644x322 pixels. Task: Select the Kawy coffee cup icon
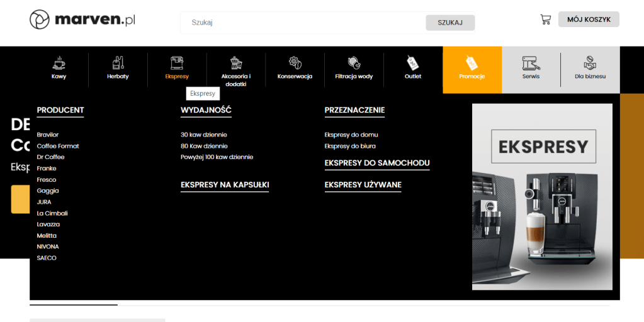[59, 62]
